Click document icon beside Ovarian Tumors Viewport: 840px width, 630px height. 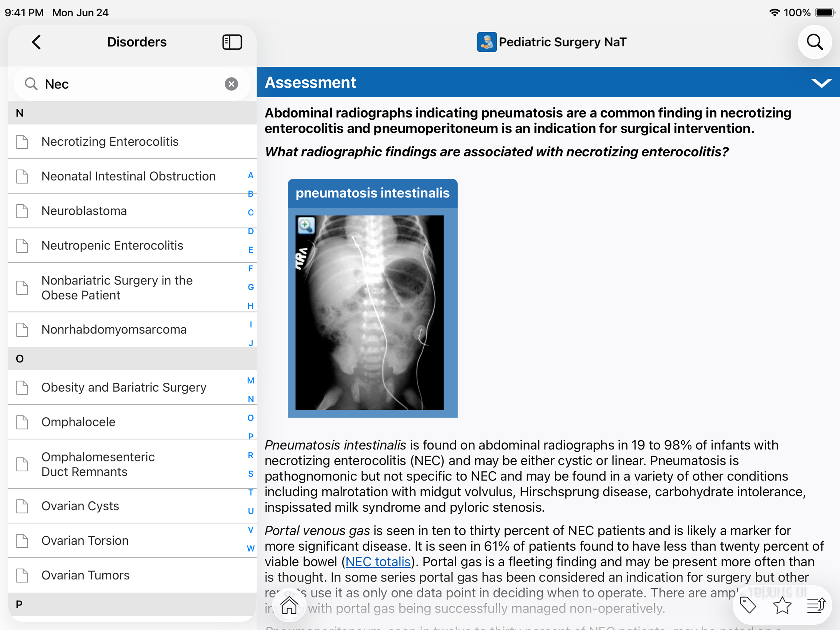[x=22, y=575]
